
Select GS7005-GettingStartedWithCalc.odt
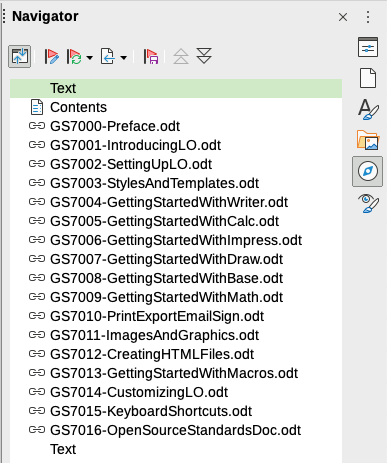(x=164, y=221)
